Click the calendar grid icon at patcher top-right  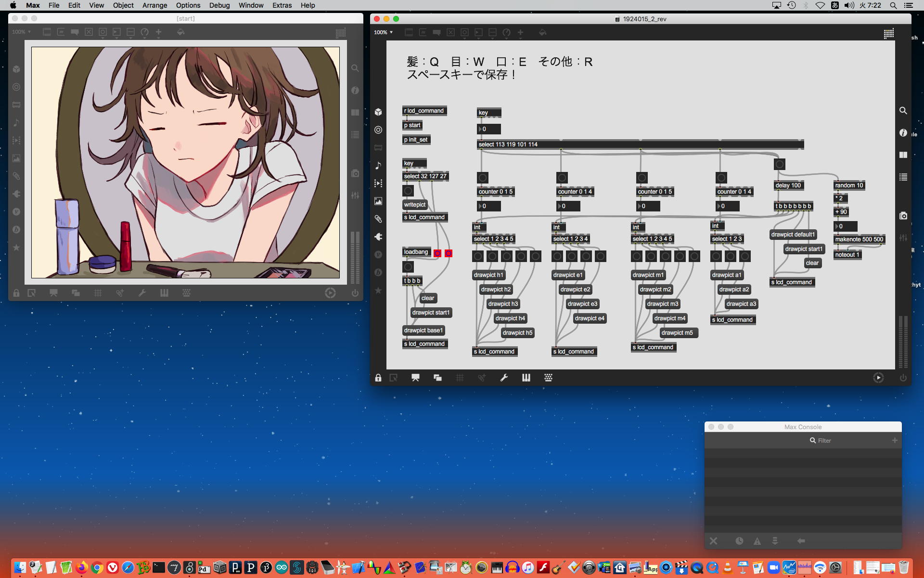point(888,33)
